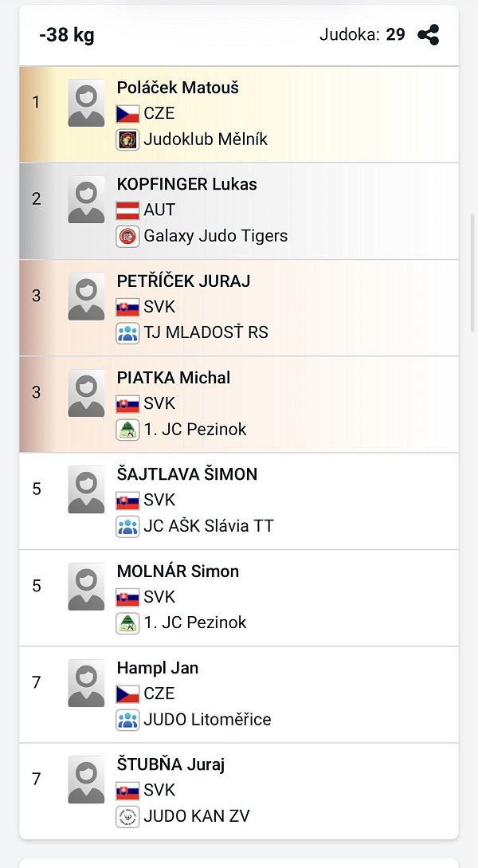Viewport: 478px width, 868px height.
Task: Open Judoklub Mělník club logo icon
Action: click(x=127, y=139)
